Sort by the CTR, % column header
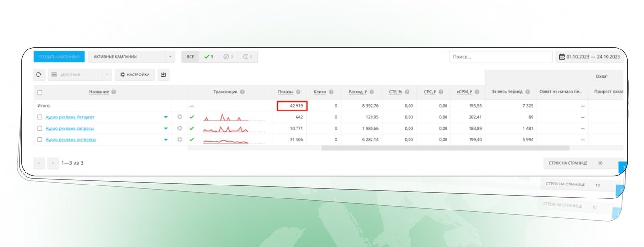Screen dimensions: 644x247 395,92
